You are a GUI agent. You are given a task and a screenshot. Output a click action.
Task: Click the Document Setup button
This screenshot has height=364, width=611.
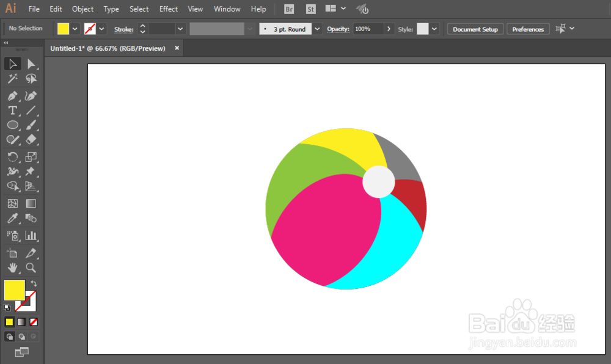tap(475, 29)
